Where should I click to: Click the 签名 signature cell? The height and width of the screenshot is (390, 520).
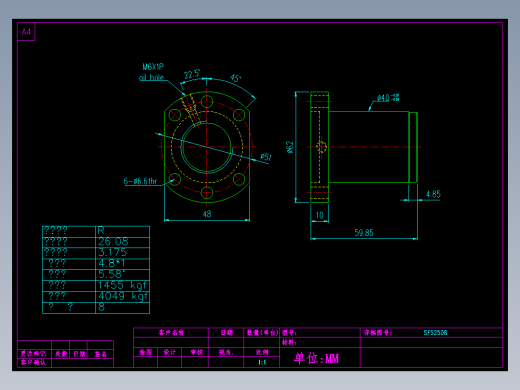click(100, 354)
